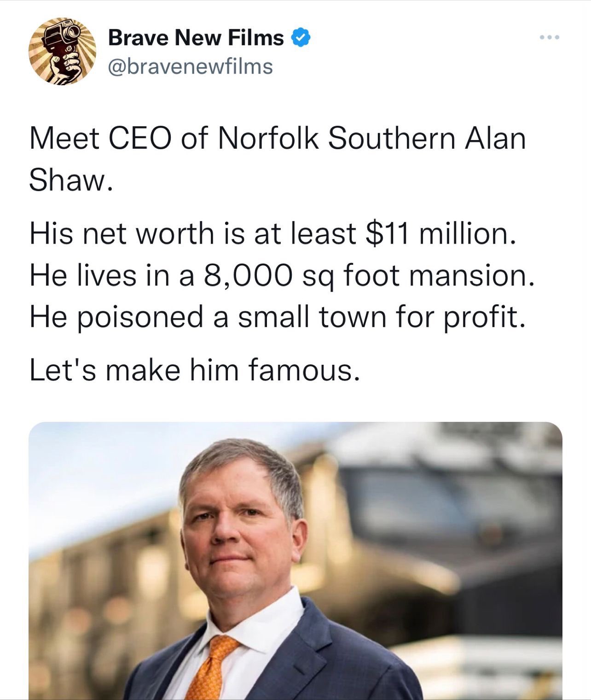The image size is (591, 700).
Task: Click the "Let's make him famous." sentence
Action: pyautogui.click(x=193, y=370)
